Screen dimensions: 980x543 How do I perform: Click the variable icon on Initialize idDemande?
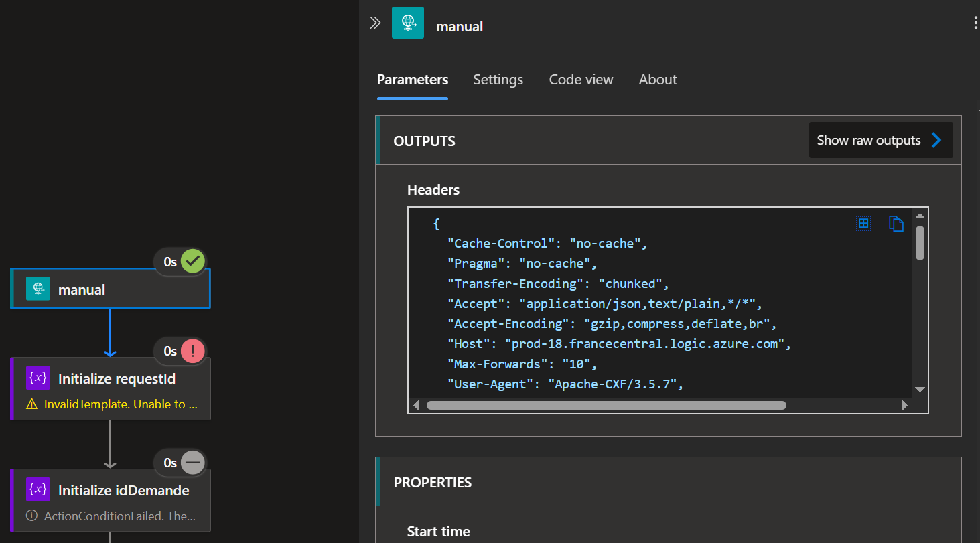pyautogui.click(x=38, y=489)
